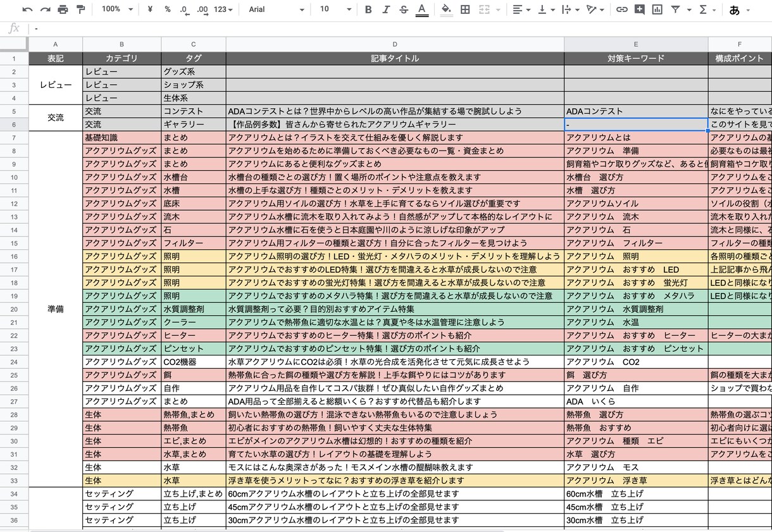The image size is (772, 532).
Task: Select keyword cell 60cm水槽 立ち上げ
Action: coord(636,493)
